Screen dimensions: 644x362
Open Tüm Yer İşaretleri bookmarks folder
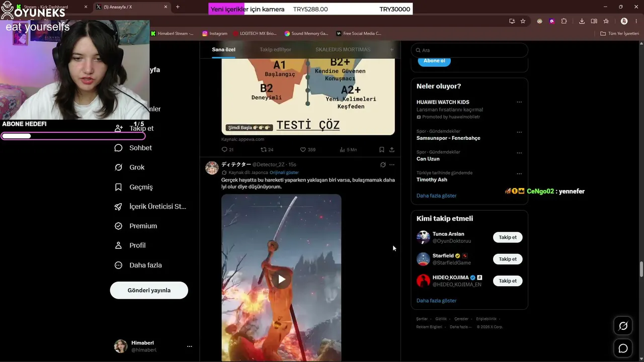[x=620, y=34]
